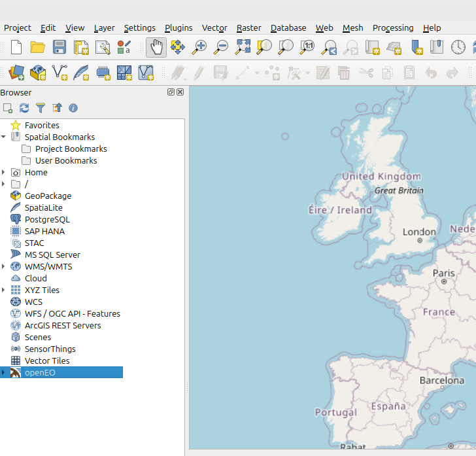This screenshot has height=456, width=476.
Task: Click the New Mesh Layer icon
Action: point(124,73)
